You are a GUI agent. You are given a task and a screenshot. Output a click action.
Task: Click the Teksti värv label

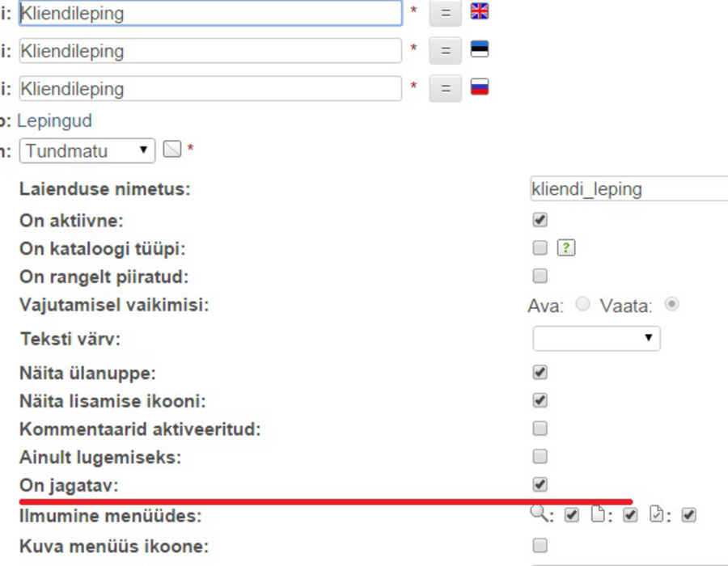70,339
